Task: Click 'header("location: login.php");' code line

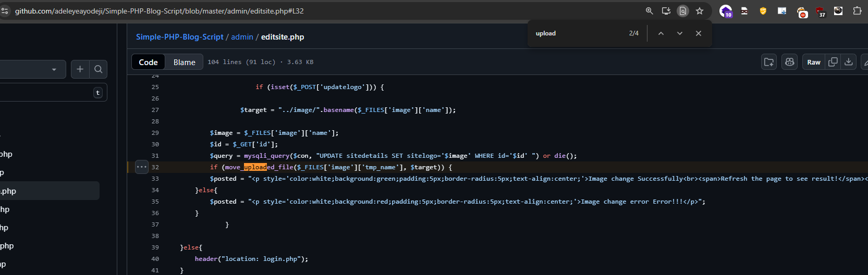Action: [x=251, y=259]
